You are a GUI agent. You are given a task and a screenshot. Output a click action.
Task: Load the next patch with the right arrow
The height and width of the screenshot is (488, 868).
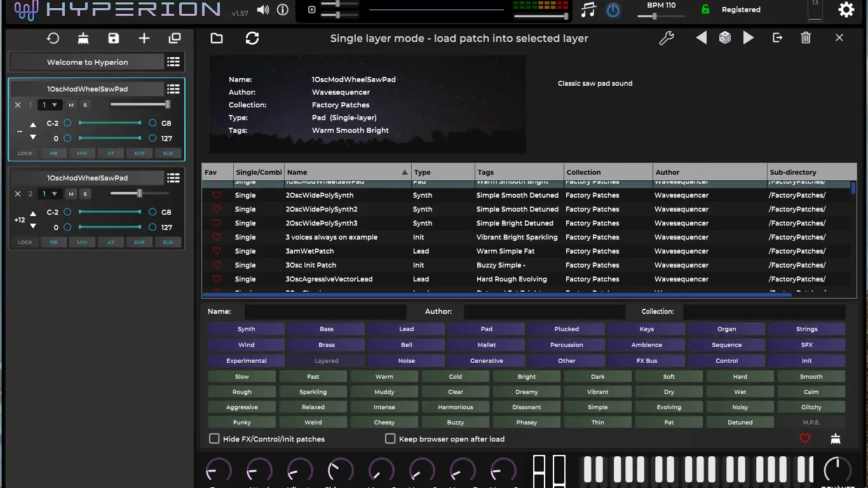749,38
